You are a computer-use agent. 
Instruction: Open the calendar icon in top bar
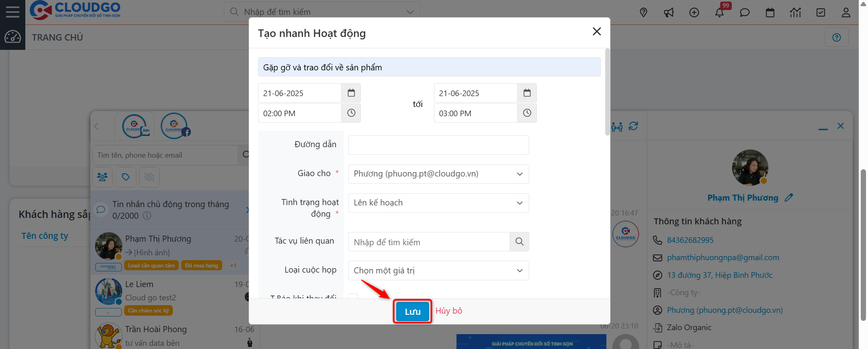(x=770, y=12)
